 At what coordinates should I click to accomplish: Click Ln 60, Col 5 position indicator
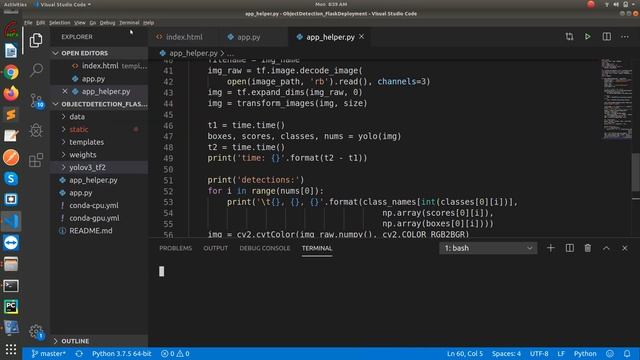(x=465, y=353)
